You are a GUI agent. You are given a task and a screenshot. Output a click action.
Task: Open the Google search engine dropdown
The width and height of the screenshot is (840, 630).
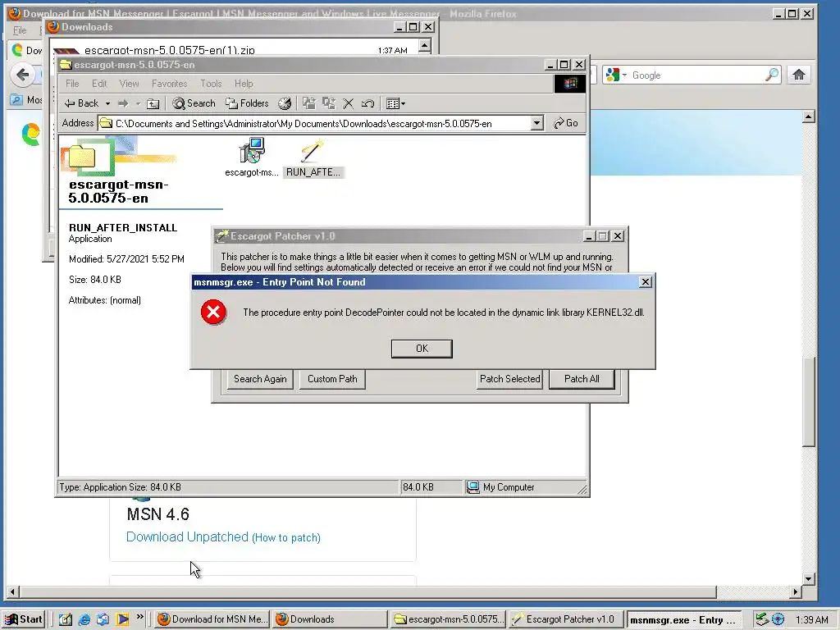[616, 75]
